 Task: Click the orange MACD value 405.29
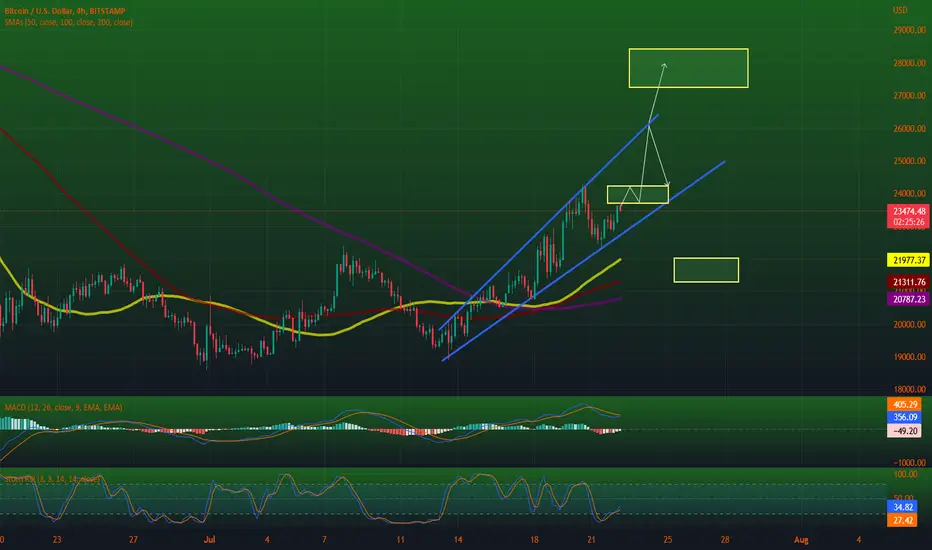coord(904,404)
